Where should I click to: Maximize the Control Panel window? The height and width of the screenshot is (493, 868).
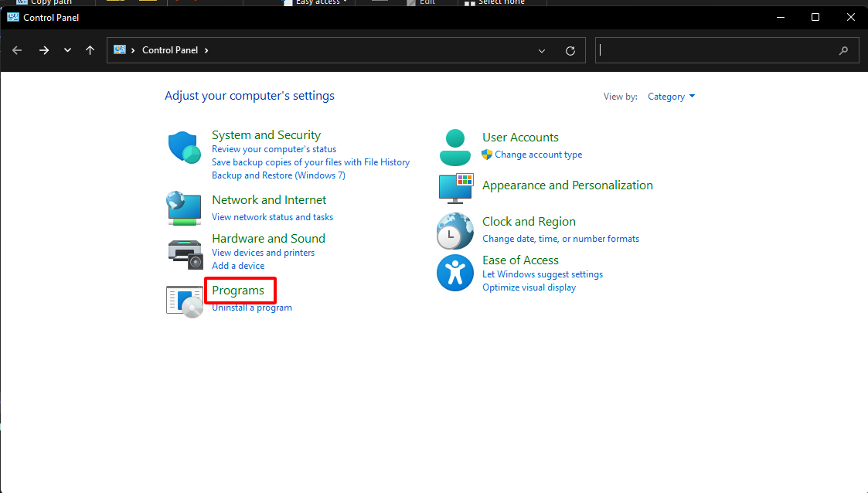coord(815,17)
